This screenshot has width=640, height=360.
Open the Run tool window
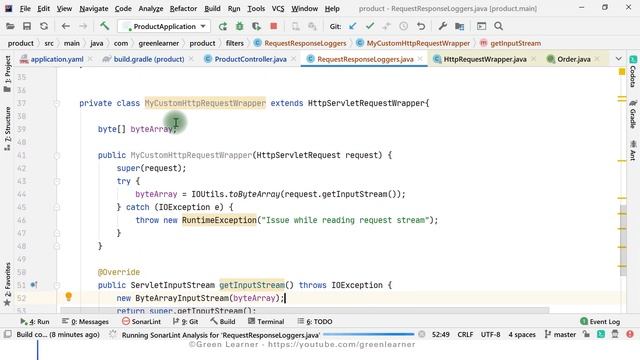pyautogui.click(x=35, y=322)
